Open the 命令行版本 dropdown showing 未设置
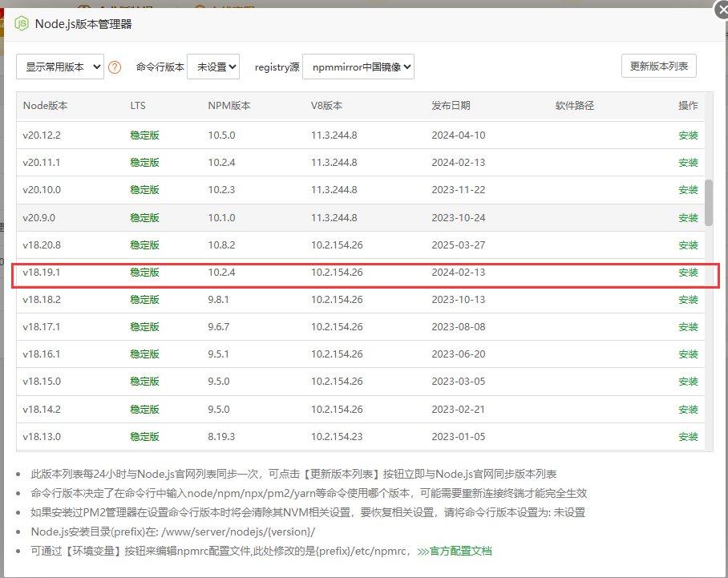Screen dimensions: 728x578 (212, 67)
